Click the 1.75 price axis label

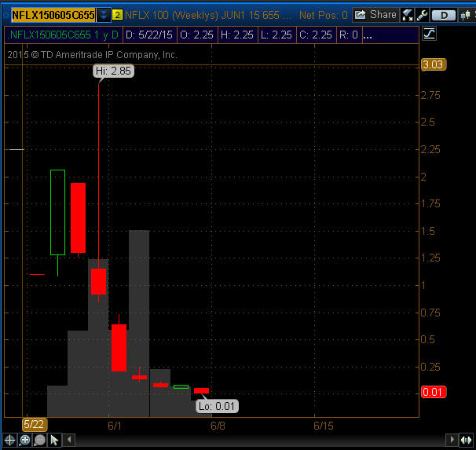pos(430,203)
